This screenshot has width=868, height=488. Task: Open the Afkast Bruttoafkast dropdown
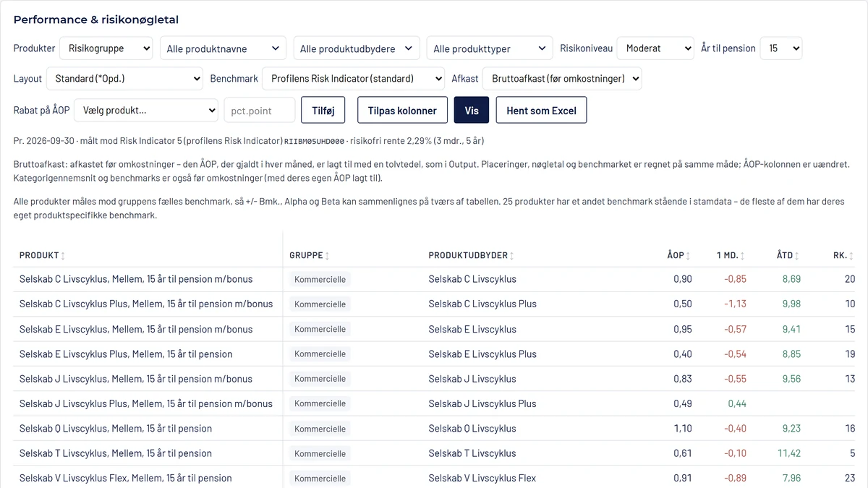point(562,79)
